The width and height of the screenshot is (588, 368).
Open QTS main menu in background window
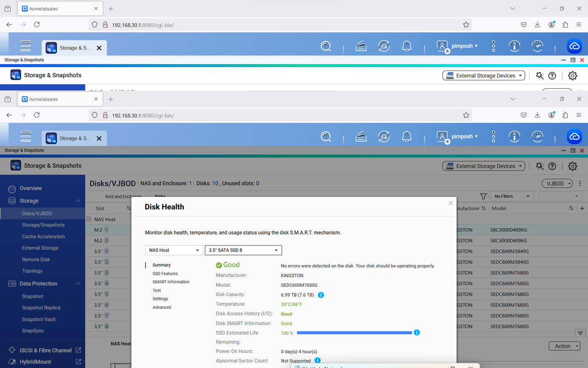pyautogui.click(x=26, y=46)
